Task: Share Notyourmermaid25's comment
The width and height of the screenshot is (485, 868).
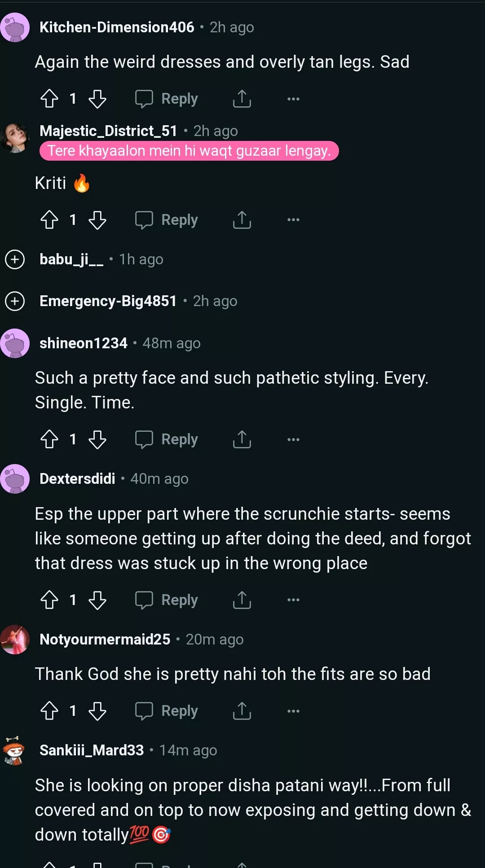Action: tap(242, 710)
